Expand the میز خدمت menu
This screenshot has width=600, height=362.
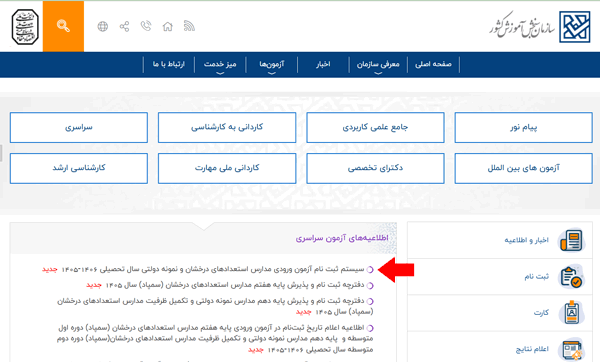(220, 65)
